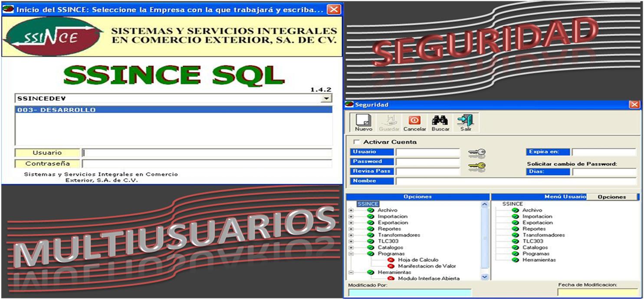
Task: Click the gold key beside Password
Action: (x=476, y=166)
